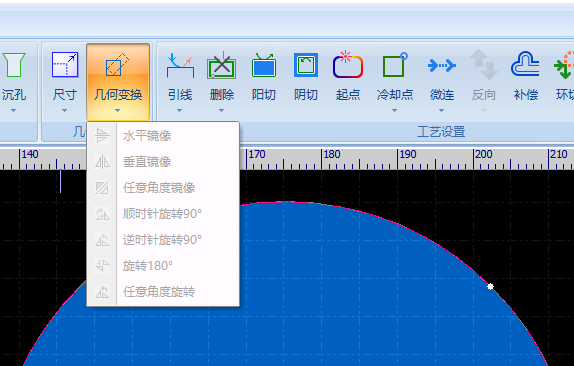Viewport: 574px width, 366px height.
Task: Apply 阴切 inner cut icon
Action: [x=306, y=65]
